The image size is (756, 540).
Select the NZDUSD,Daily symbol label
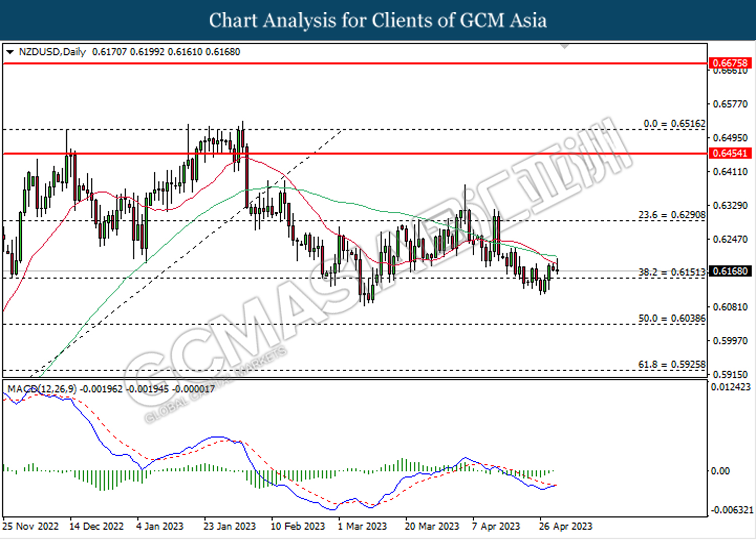[52, 52]
